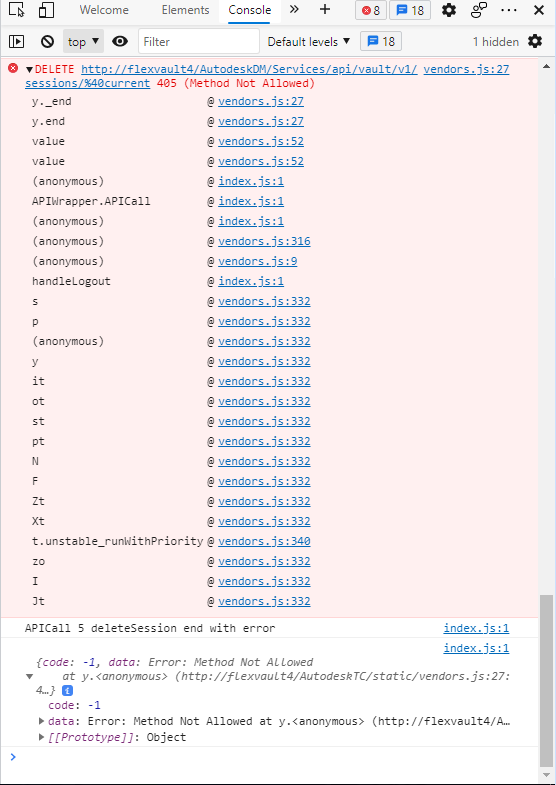Collapse the DELETE error stack trace

click(x=30, y=70)
